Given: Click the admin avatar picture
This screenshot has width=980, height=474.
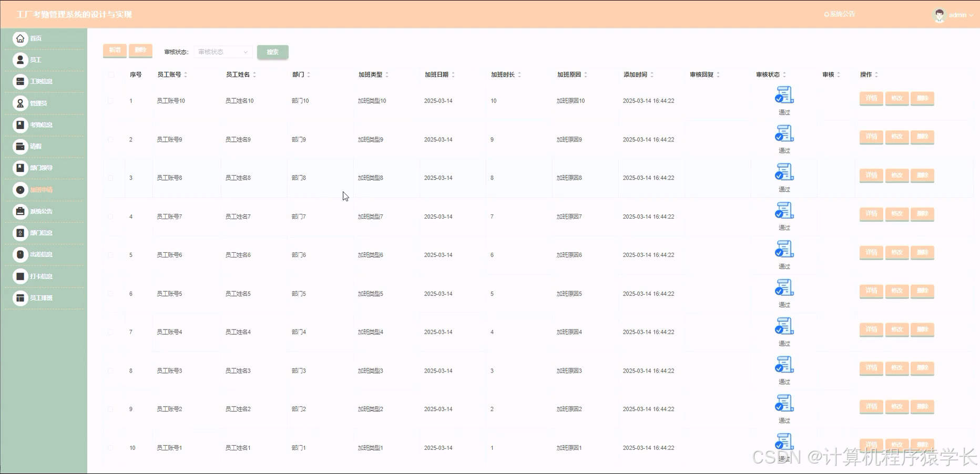Looking at the screenshot, I should 939,15.
